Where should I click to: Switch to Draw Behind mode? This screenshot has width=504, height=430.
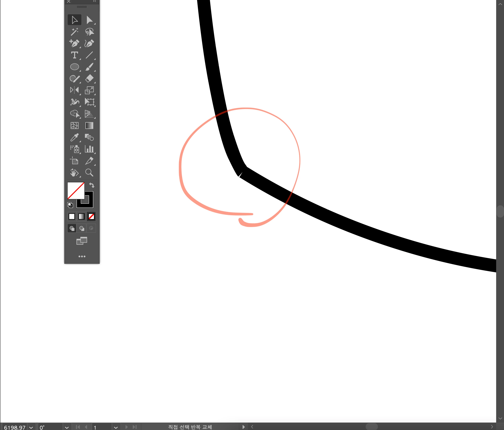82,228
